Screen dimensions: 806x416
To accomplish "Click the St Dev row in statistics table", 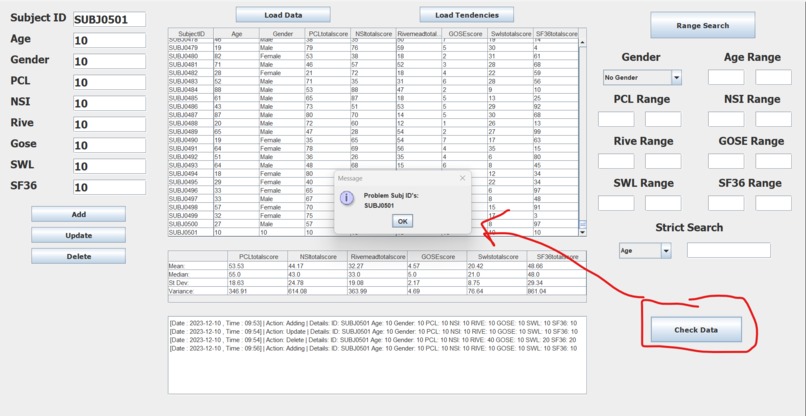I will pos(377,282).
